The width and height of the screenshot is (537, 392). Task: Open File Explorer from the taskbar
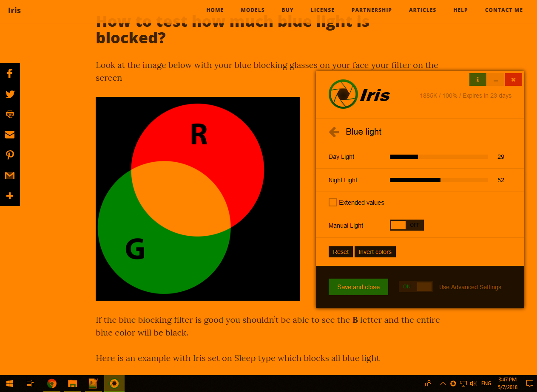(x=73, y=384)
